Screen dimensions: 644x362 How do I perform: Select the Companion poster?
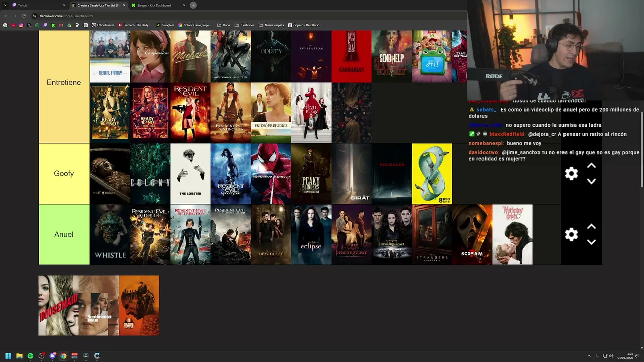click(x=150, y=56)
